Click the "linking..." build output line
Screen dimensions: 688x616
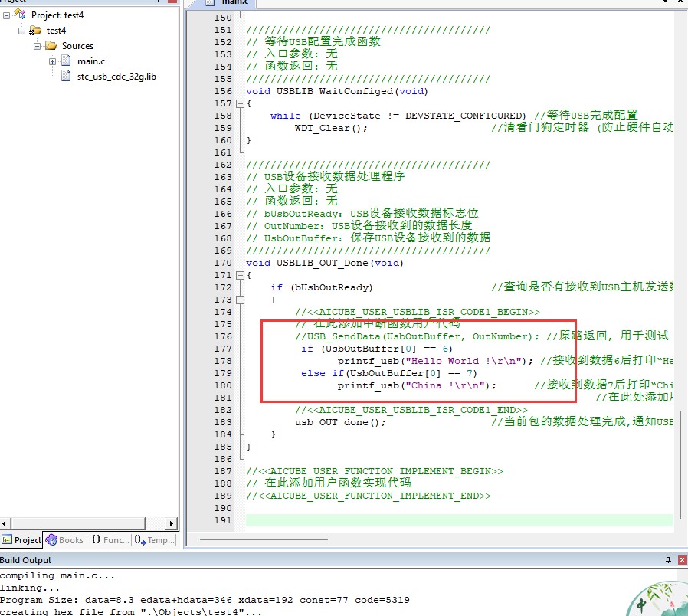coord(30,588)
